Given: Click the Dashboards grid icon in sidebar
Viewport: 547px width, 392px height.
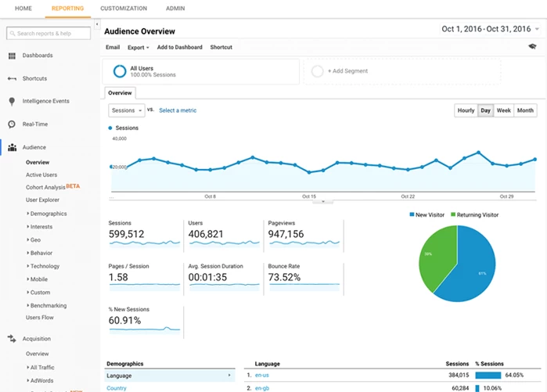Looking at the screenshot, I should pos(13,56).
